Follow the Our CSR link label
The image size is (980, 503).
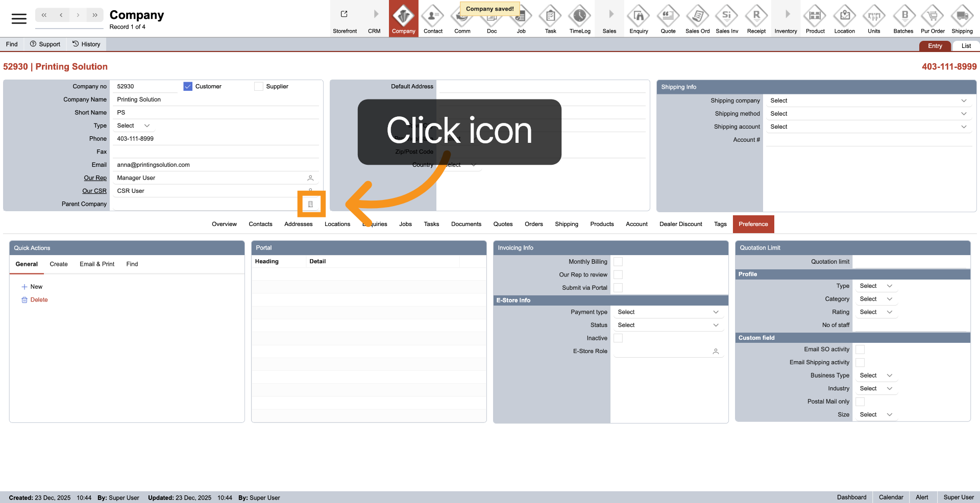tap(94, 191)
